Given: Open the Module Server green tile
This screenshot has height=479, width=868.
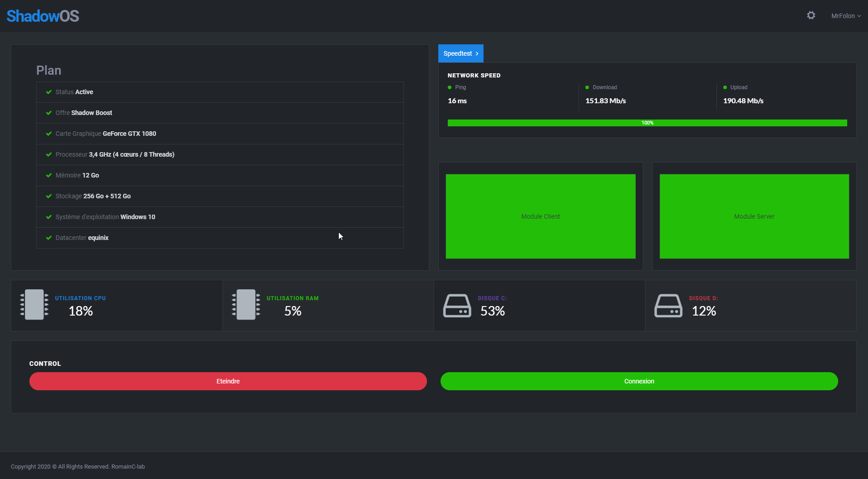Looking at the screenshot, I should point(754,216).
